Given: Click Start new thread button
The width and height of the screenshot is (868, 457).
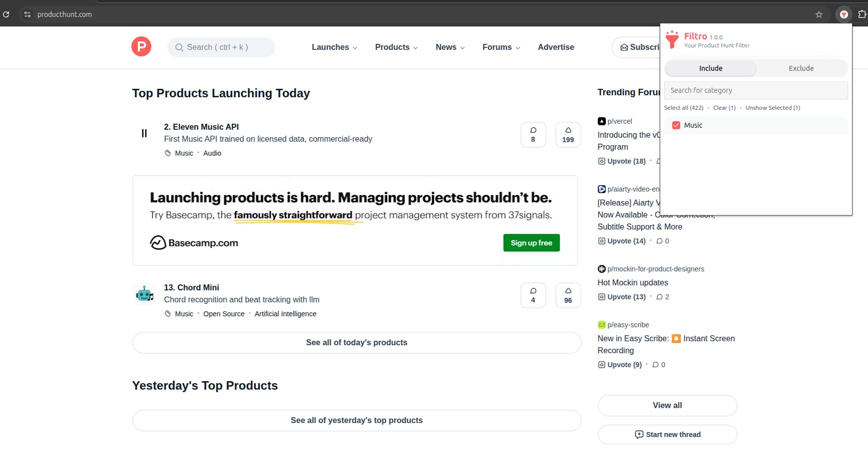Looking at the screenshot, I should click(667, 435).
